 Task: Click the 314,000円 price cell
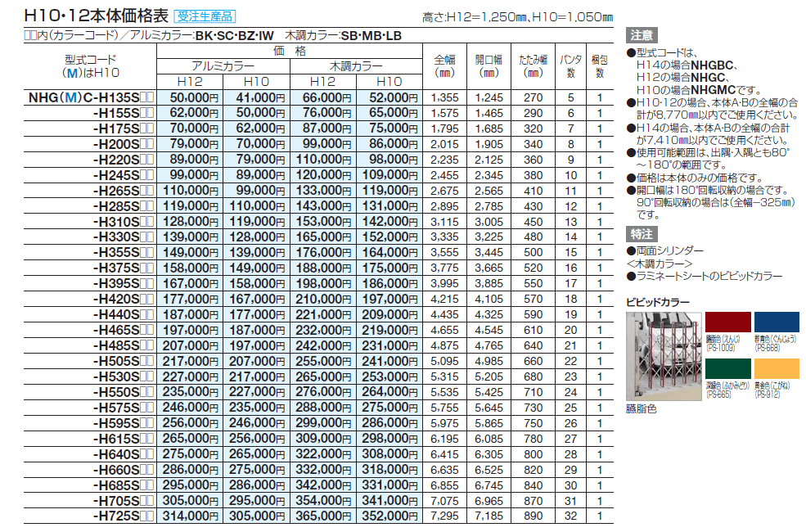pos(190,516)
